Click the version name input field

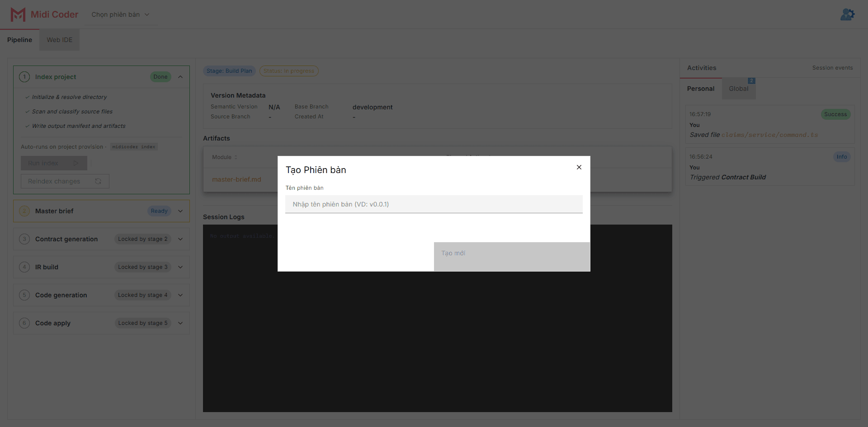(x=434, y=204)
